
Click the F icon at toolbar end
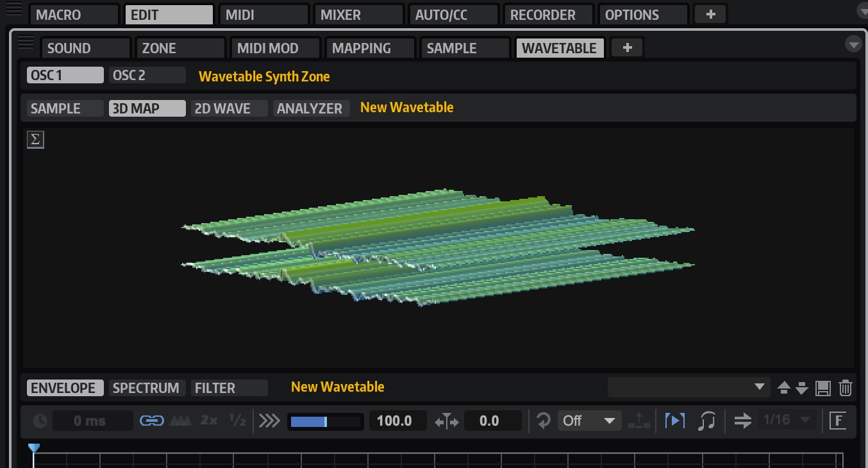(837, 421)
